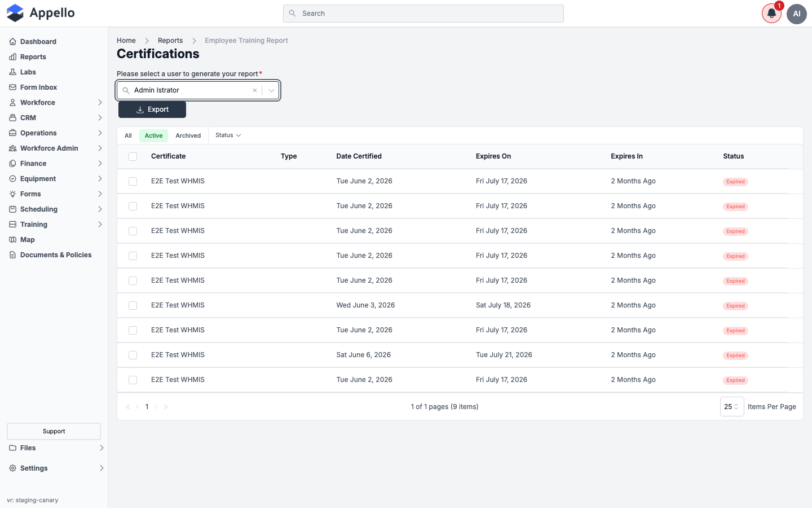Image resolution: width=812 pixels, height=518 pixels.
Task: Open the notifications bell
Action: [x=771, y=14]
